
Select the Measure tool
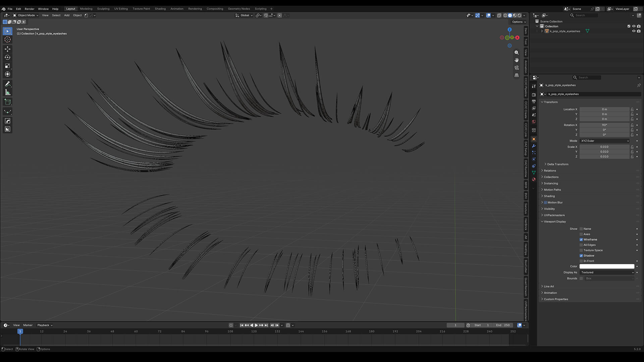click(x=7, y=93)
